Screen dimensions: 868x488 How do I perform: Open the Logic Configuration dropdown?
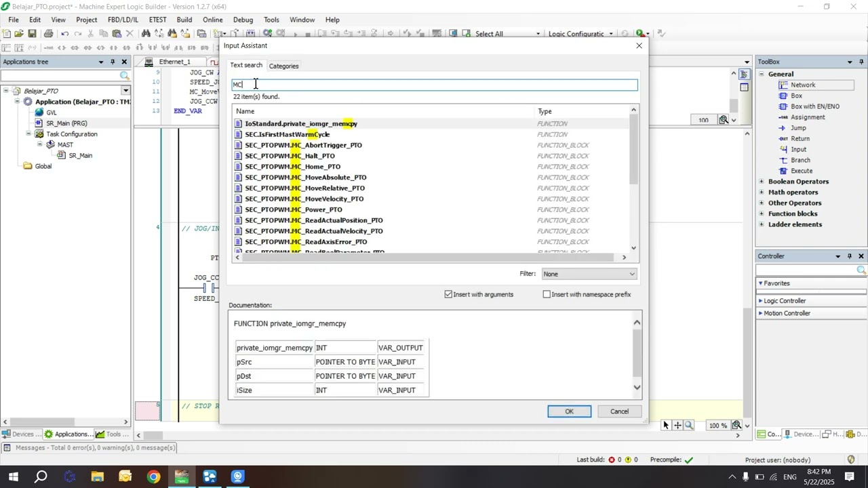[611, 34]
